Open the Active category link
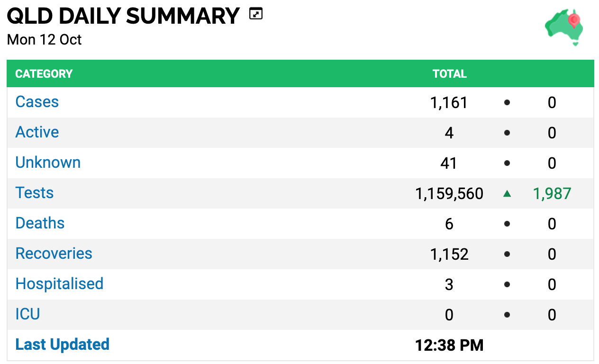This screenshot has width=599, height=364. click(x=37, y=132)
